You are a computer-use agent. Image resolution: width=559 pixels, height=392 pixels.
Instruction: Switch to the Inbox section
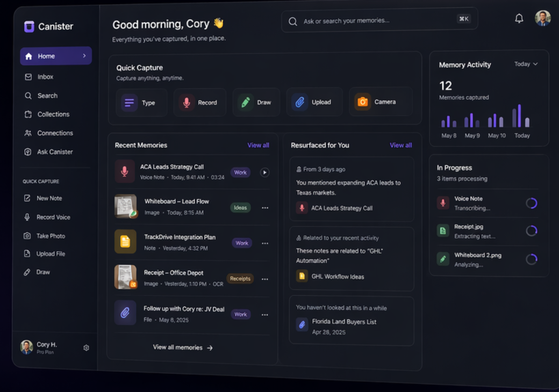click(x=46, y=77)
